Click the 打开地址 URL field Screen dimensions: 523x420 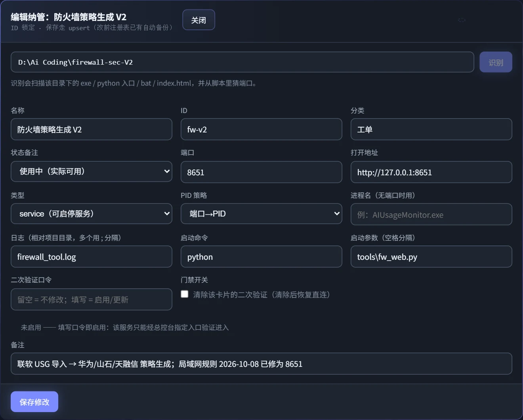pos(431,172)
